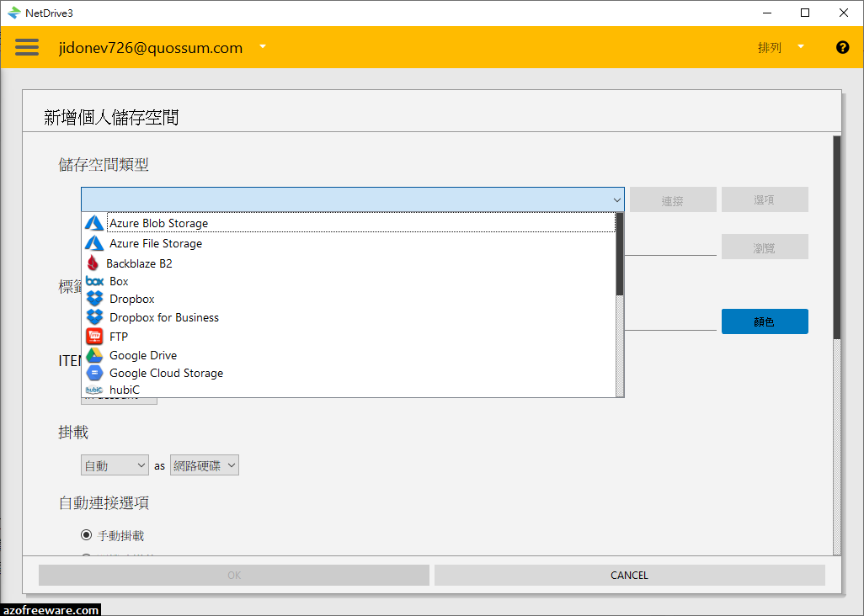Click the OK button
Viewport: 864px width, 616px height.
coord(233,576)
